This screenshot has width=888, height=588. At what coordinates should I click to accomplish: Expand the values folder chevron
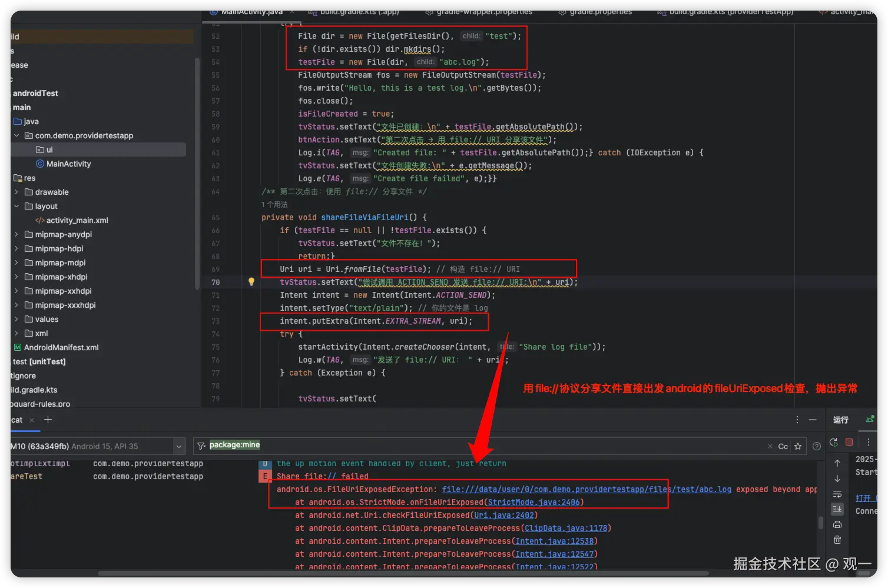[x=16, y=319]
